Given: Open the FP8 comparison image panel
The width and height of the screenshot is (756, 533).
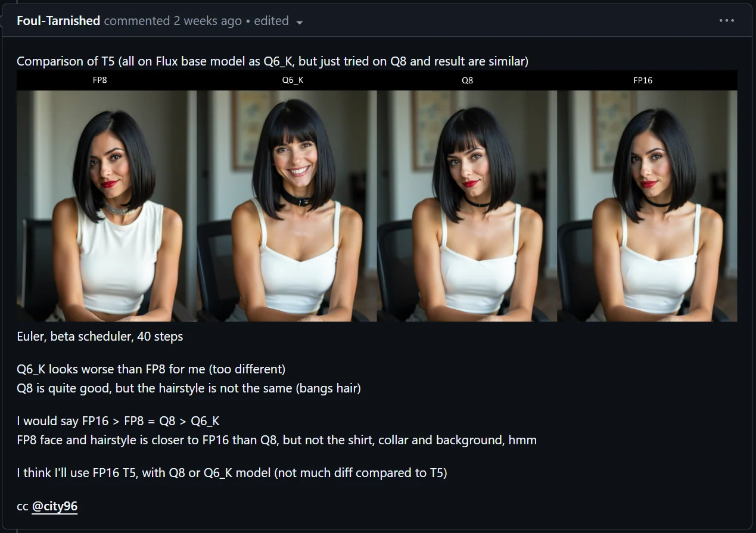Looking at the screenshot, I should [x=107, y=205].
